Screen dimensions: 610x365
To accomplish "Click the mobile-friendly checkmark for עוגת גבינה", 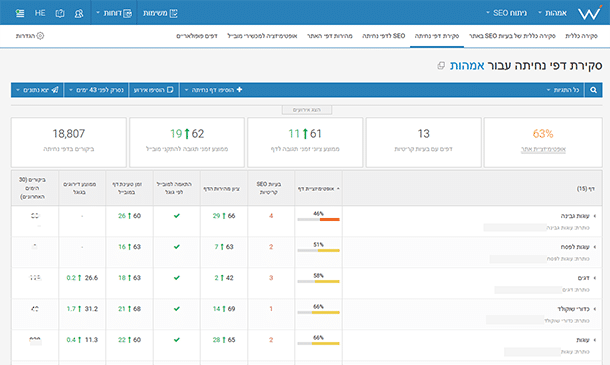I will point(177,216).
